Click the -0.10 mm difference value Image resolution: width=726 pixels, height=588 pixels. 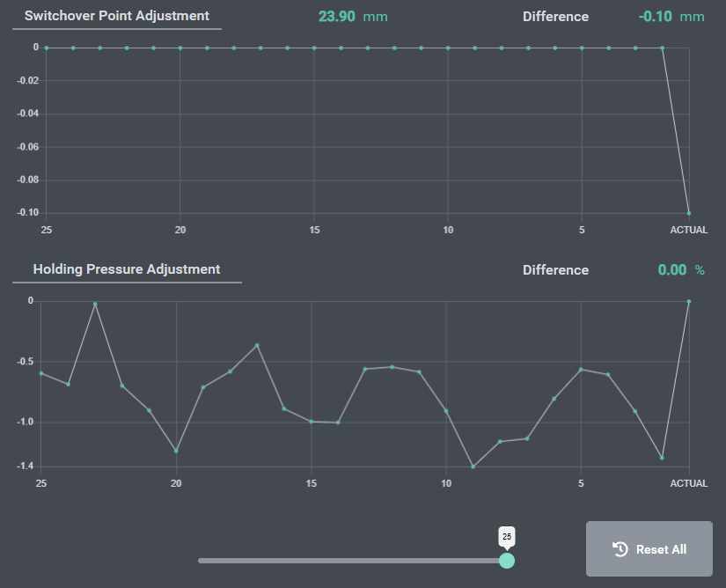point(671,17)
